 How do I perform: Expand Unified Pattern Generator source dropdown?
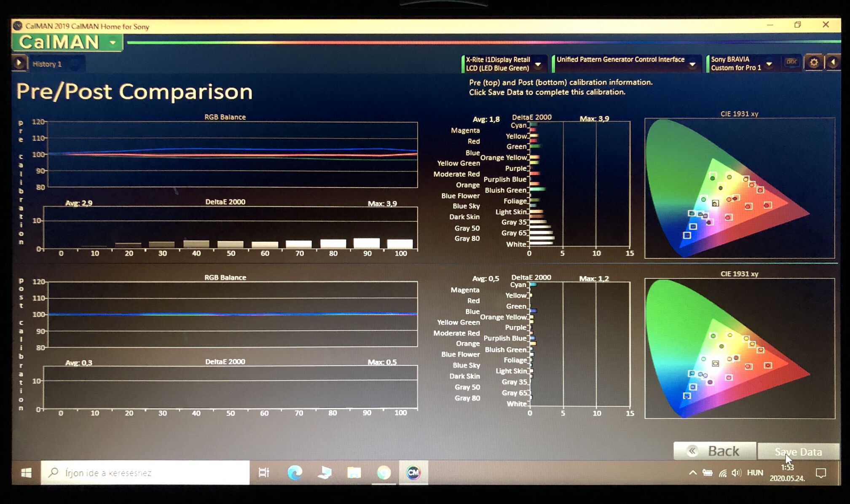click(692, 64)
